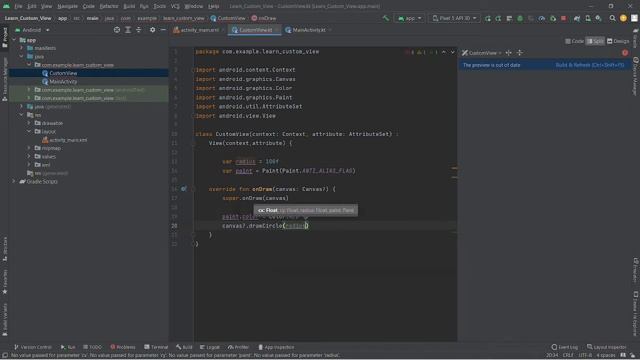The image size is (640, 360).
Task: Expand the manifests folder
Action: coord(22,48)
